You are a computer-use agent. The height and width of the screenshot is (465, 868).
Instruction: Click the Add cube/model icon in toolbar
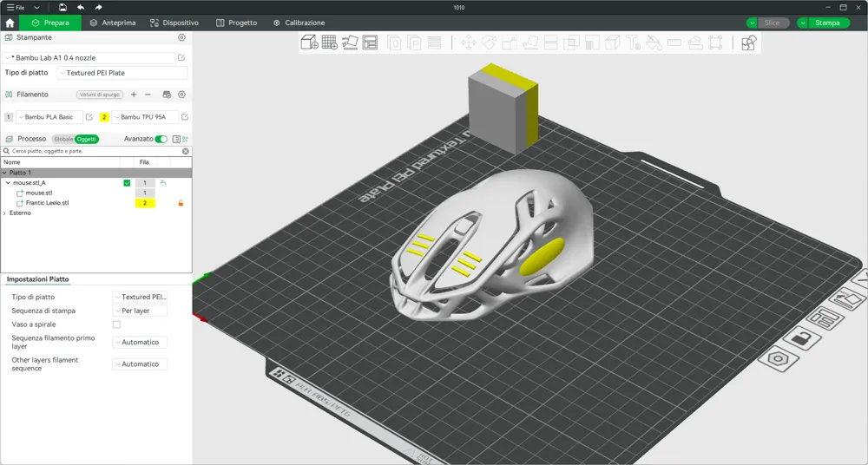[x=309, y=42]
